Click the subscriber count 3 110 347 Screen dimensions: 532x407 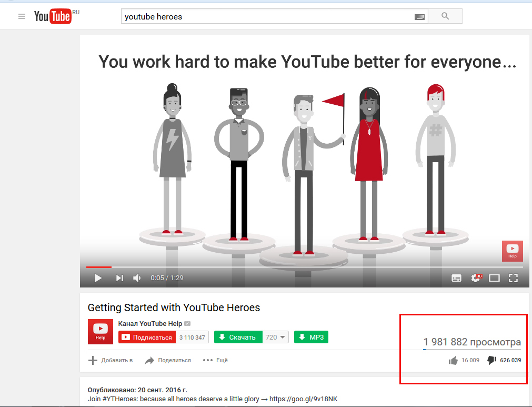point(192,337)
